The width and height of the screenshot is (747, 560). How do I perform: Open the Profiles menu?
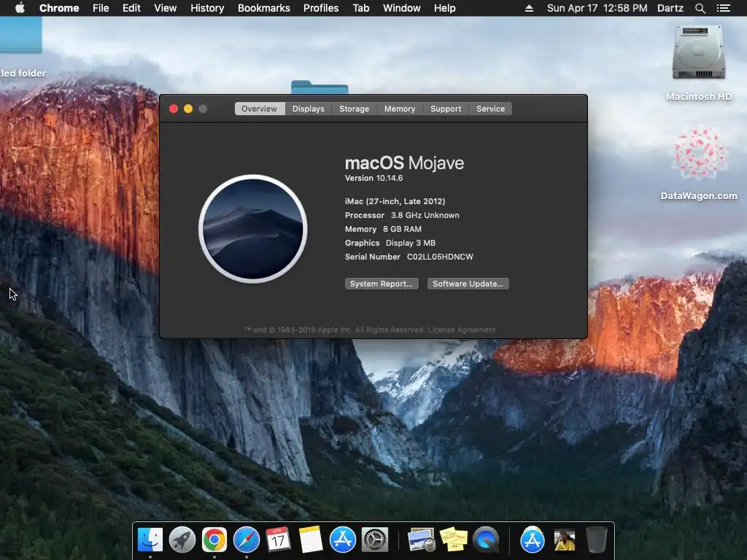tap(321, 8)
